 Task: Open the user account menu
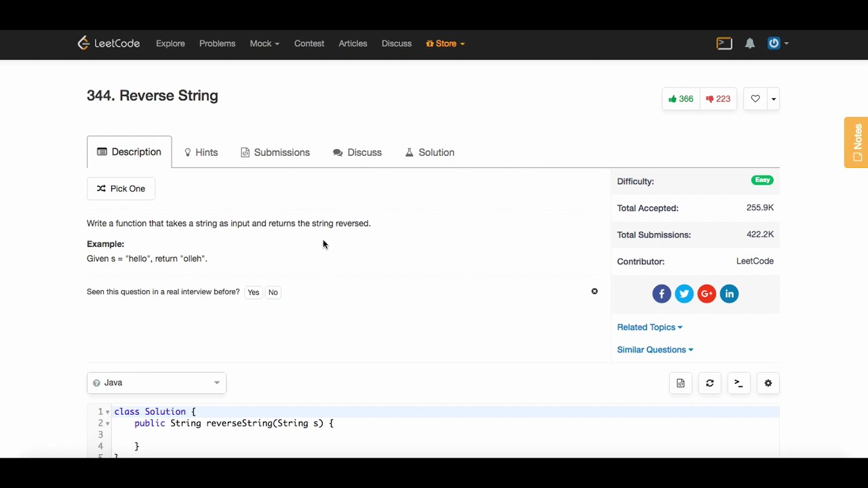(x=778, y=43)
